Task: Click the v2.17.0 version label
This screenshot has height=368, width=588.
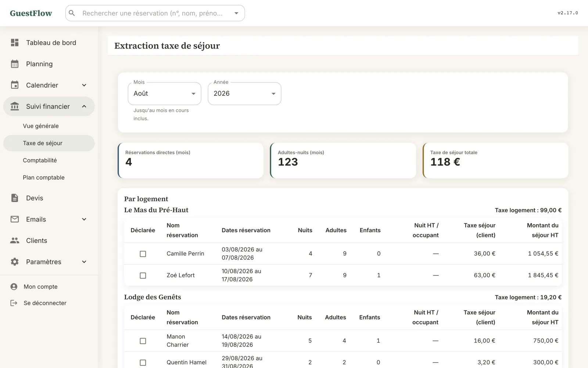Action: [x=567, y=13]
